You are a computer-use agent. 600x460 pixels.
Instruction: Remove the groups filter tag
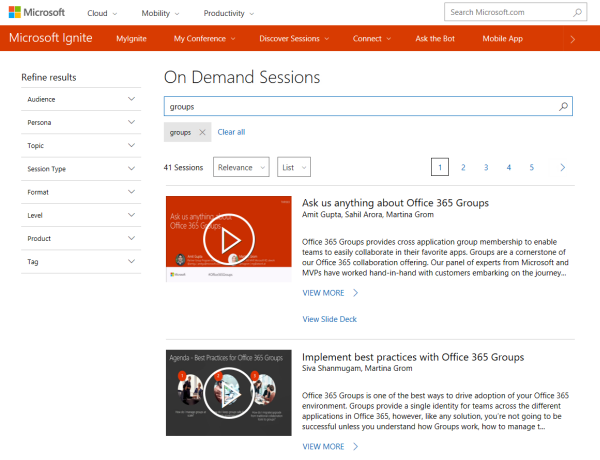click(x=202, y=132)
